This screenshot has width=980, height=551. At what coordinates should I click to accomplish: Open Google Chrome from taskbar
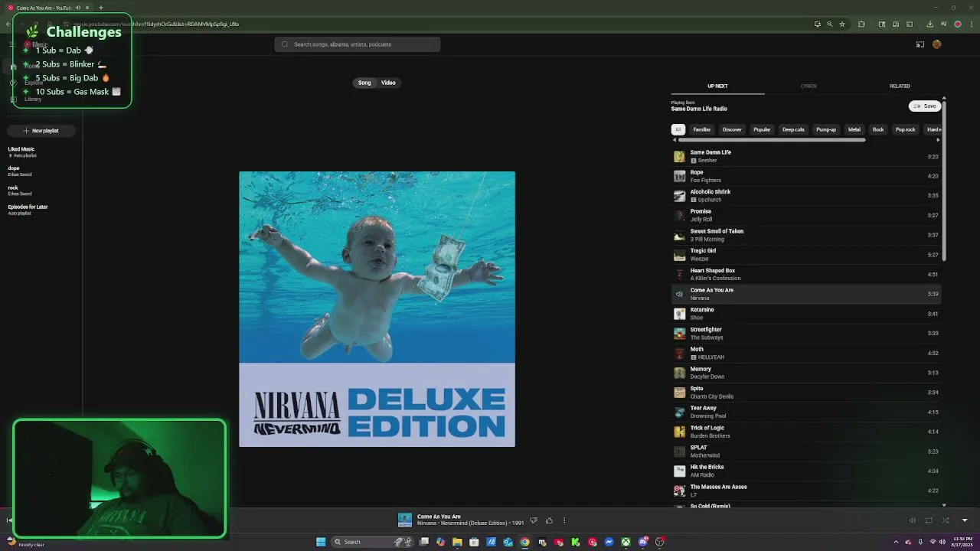(524, 542)
